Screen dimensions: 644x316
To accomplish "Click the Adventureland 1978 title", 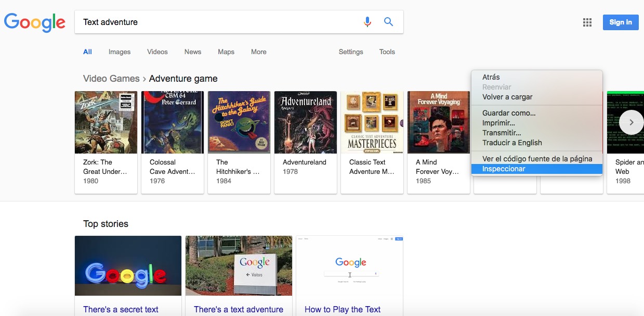I will tap(305, 162).
